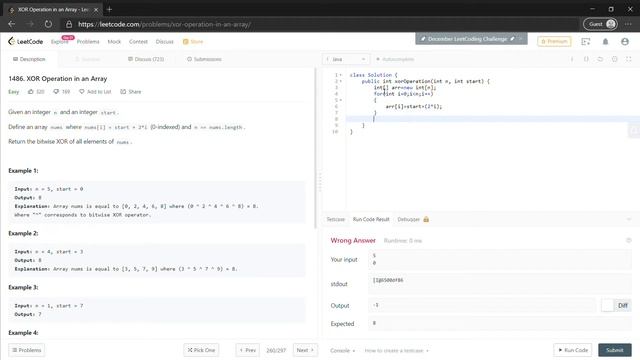Click the code line arr[i]=start+(2*i);
Viewport: 640px width, 360px height.
tap(413, 107)
